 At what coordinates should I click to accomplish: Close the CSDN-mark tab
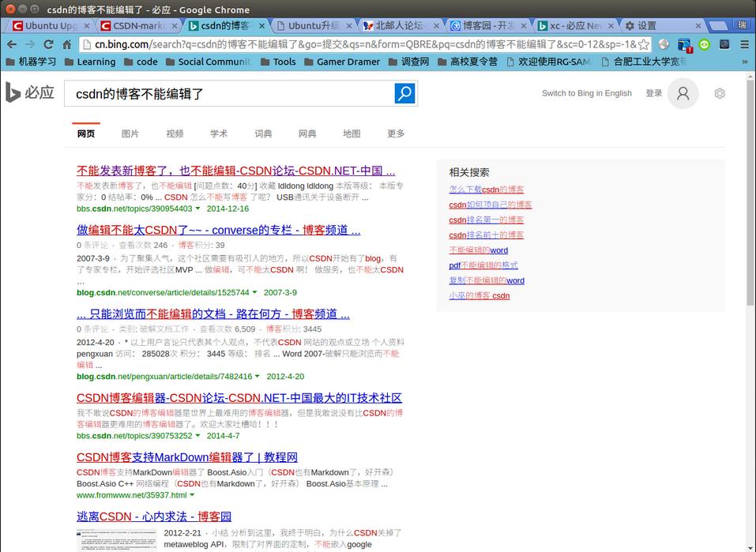point(175,25)
